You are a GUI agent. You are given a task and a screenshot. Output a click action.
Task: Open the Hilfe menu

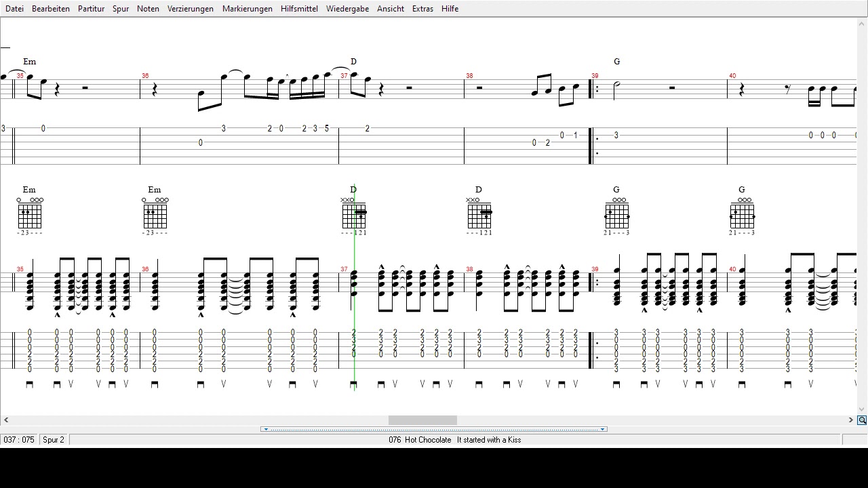pos(450,9)
